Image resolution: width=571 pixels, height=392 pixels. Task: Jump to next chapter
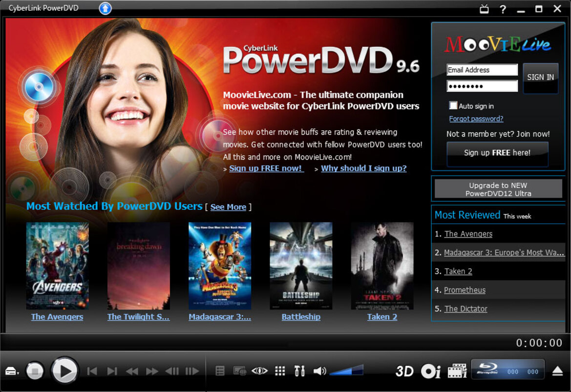coord(112,371)
